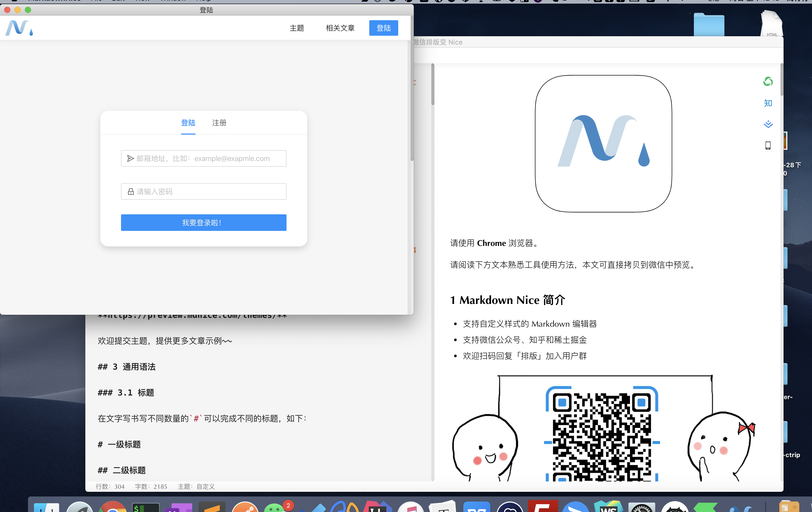Open the 主题 navigation item
The image size is (812, 512).
[x=297, y=28]
